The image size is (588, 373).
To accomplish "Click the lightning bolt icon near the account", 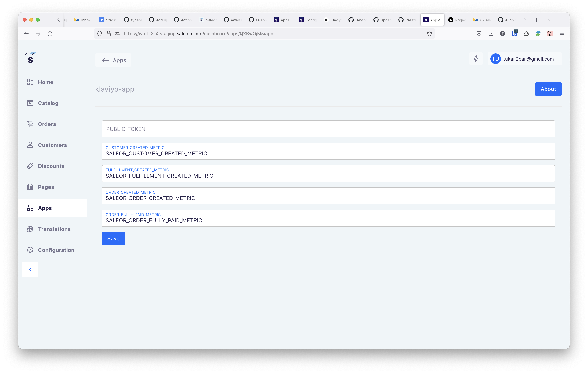I will point(476,59).
